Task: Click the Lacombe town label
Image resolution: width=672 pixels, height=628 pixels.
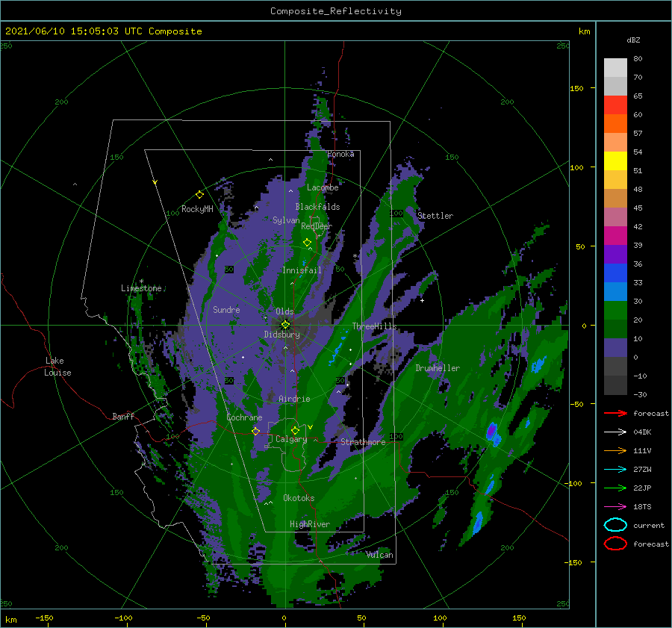Action: [x=323, y=187]
